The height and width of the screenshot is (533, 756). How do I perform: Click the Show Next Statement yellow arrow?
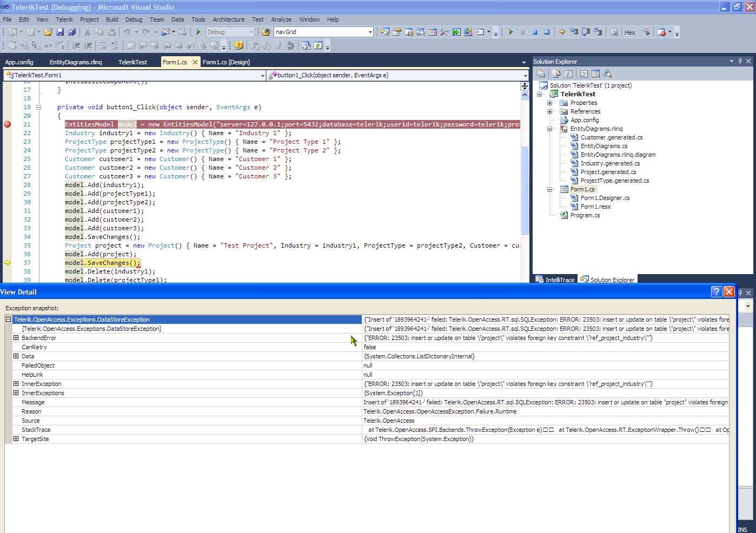click(x=562, y=32)
